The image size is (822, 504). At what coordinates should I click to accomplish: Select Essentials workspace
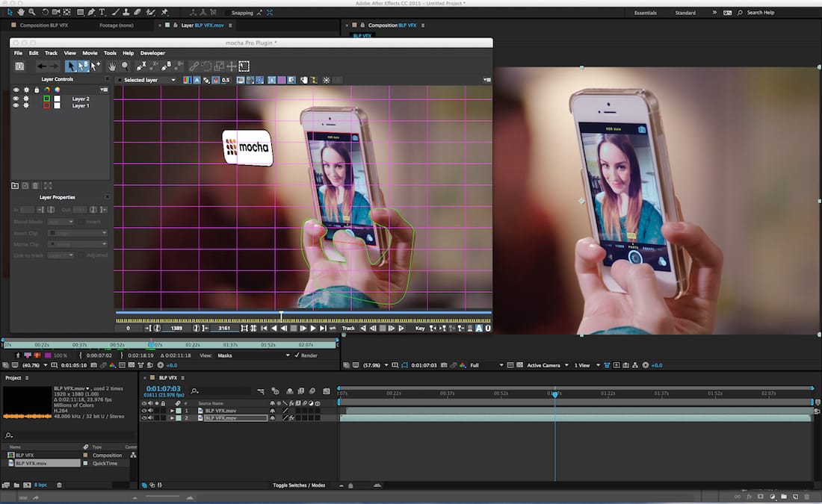[646, 13]
